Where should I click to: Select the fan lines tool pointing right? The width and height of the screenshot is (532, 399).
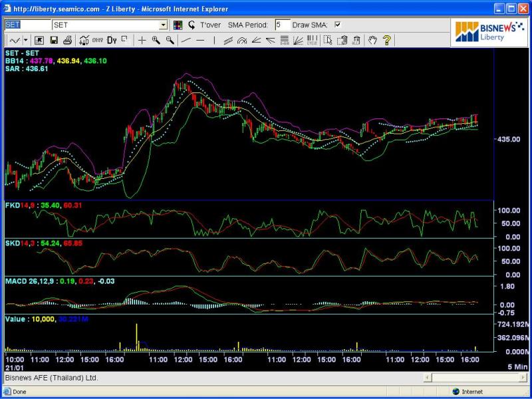(x=271, y=41)
